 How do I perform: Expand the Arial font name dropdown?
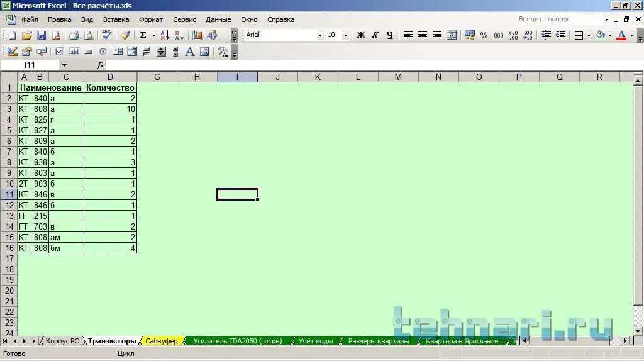point(320,35)
